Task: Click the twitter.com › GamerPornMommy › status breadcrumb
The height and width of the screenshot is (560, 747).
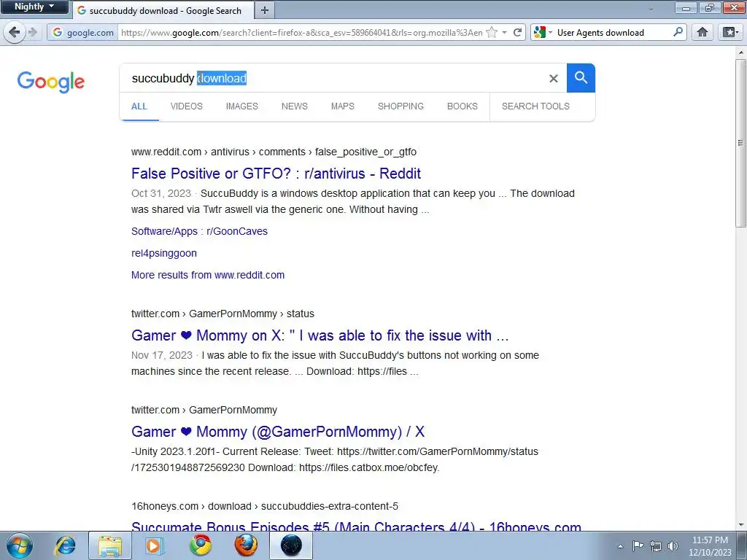Action: click(x=222, y=314)
